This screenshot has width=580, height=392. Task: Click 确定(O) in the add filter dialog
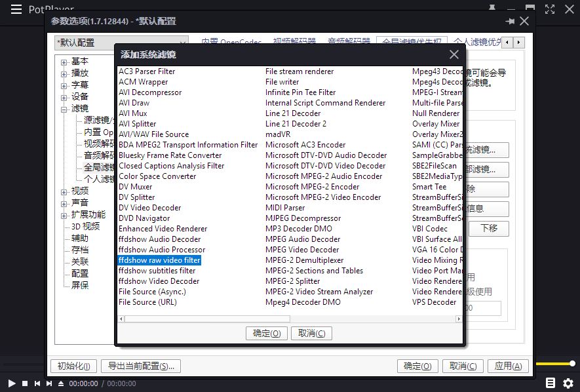267,334
